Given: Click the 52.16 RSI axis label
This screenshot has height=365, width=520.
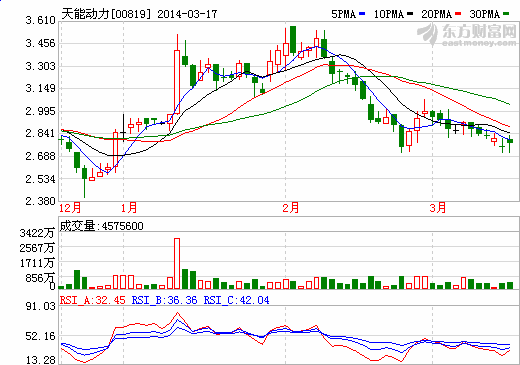Looking at the screenshot, I should click(x=41, y=336).
